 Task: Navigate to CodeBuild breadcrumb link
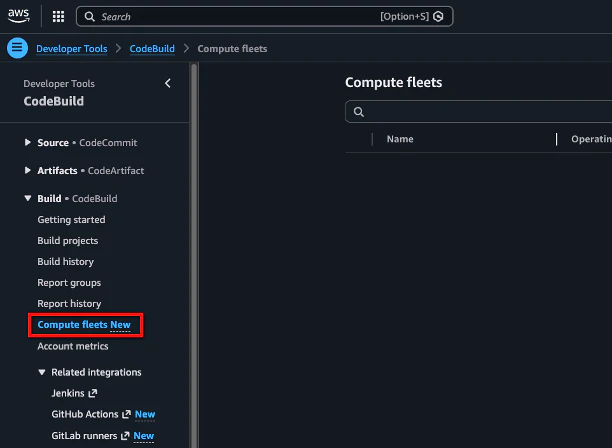point(152,49)
